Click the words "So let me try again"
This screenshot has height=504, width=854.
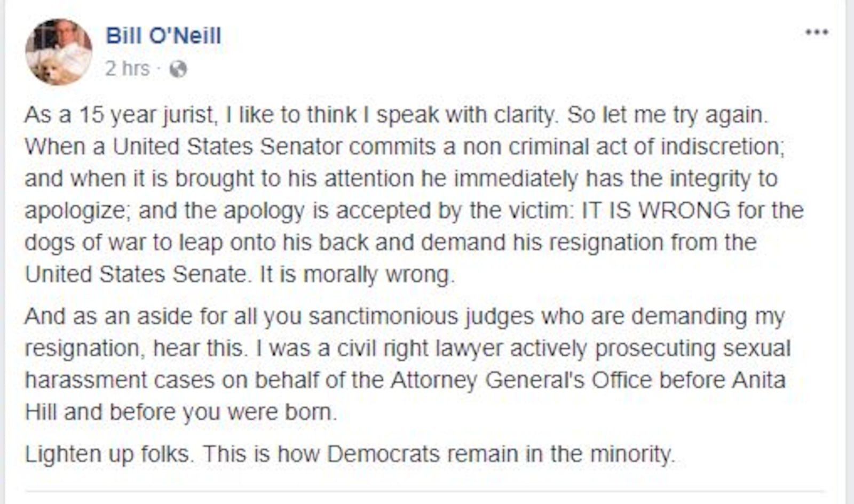pyautogui.click(x=666, y=115)
